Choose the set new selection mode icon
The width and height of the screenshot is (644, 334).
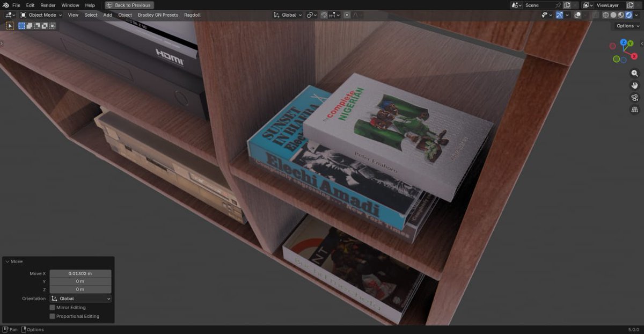(x=22, y=25)
